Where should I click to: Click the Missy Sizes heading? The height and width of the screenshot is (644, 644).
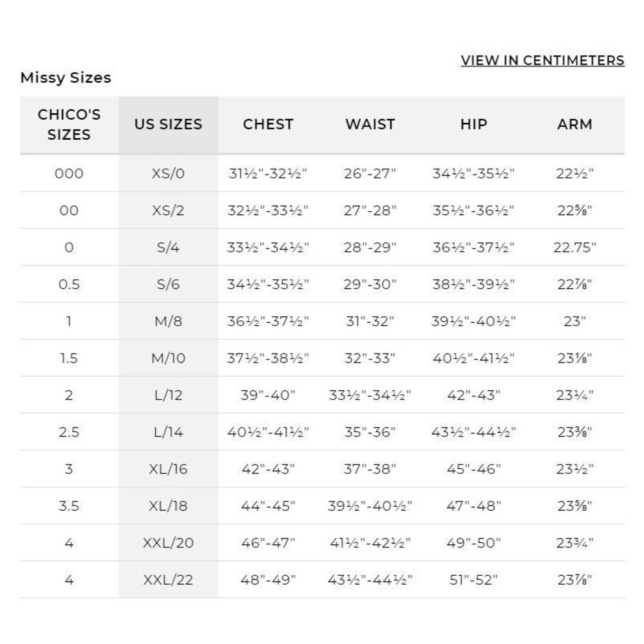[66, 78]
